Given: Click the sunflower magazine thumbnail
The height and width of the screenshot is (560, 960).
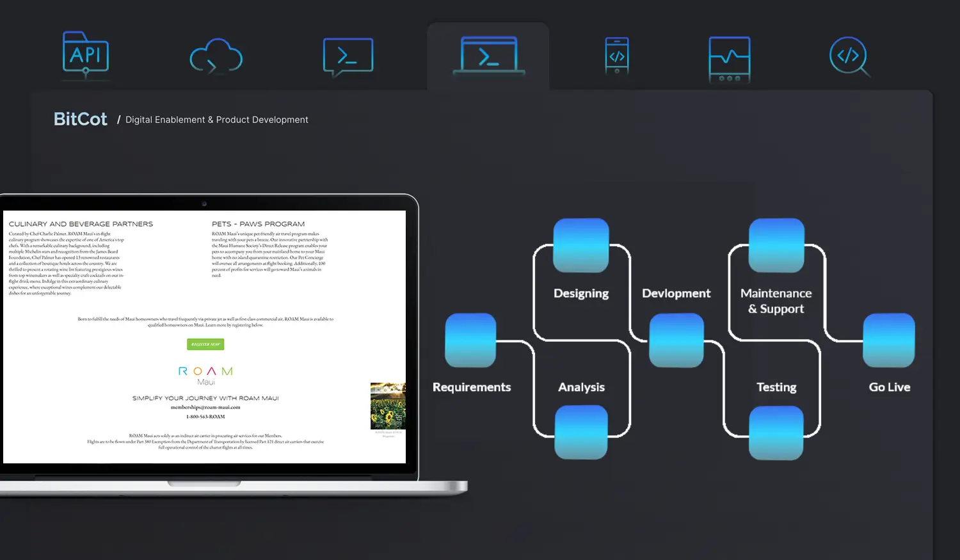Looking at the screenshot, I should 388,406.
